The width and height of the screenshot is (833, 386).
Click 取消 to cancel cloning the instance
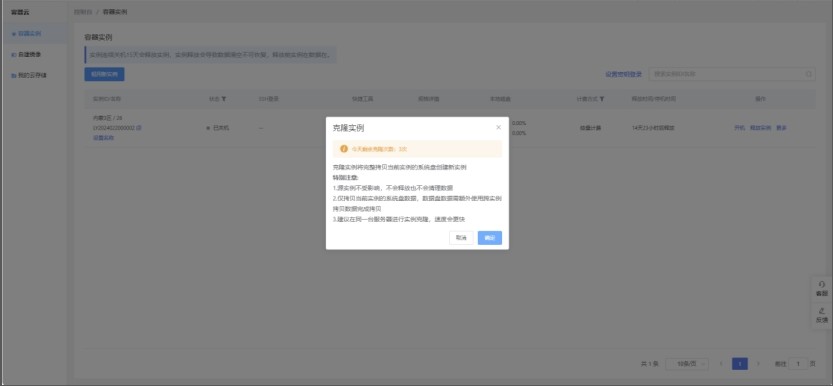tap(461, 238)
